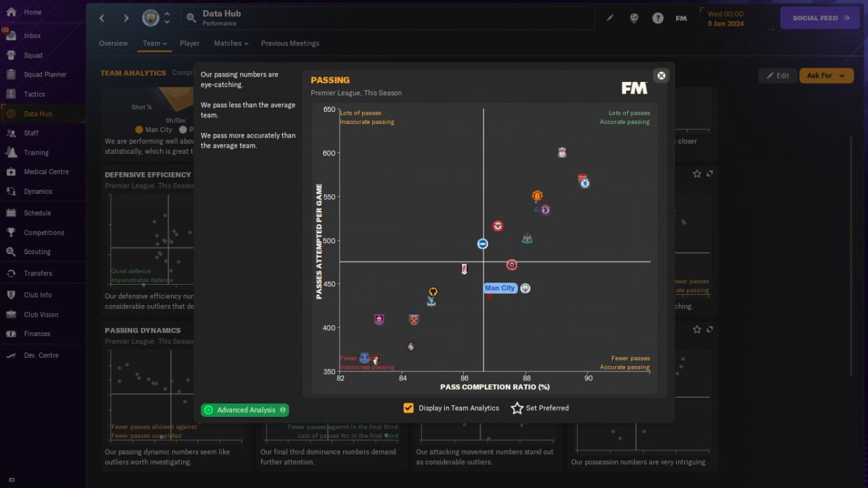Open the Ask For dropdown

[827, 76]
